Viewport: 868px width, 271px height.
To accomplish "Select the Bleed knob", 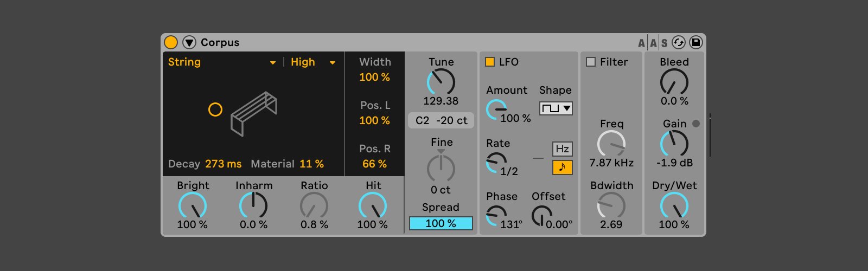I will tap(674, 83).
